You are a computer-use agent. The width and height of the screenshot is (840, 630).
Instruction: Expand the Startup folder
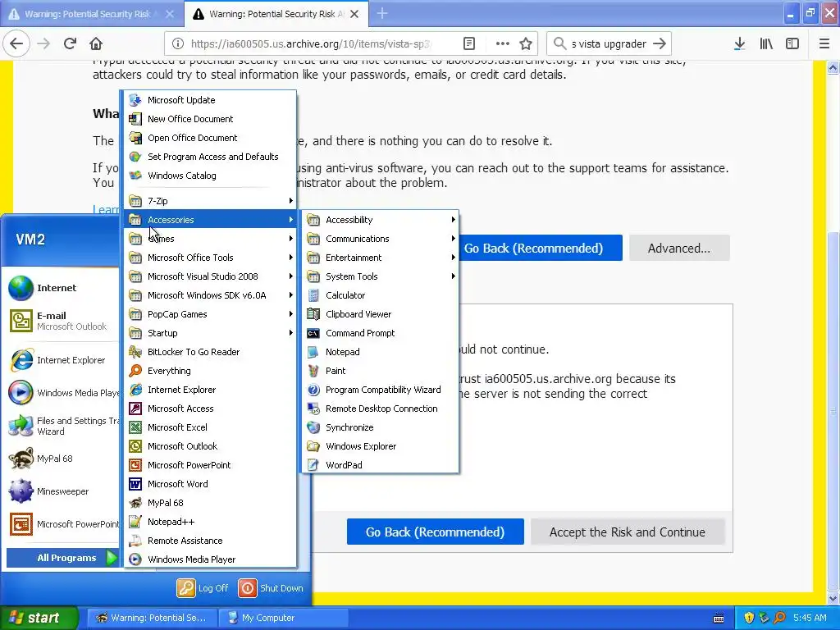coord(211,333)
